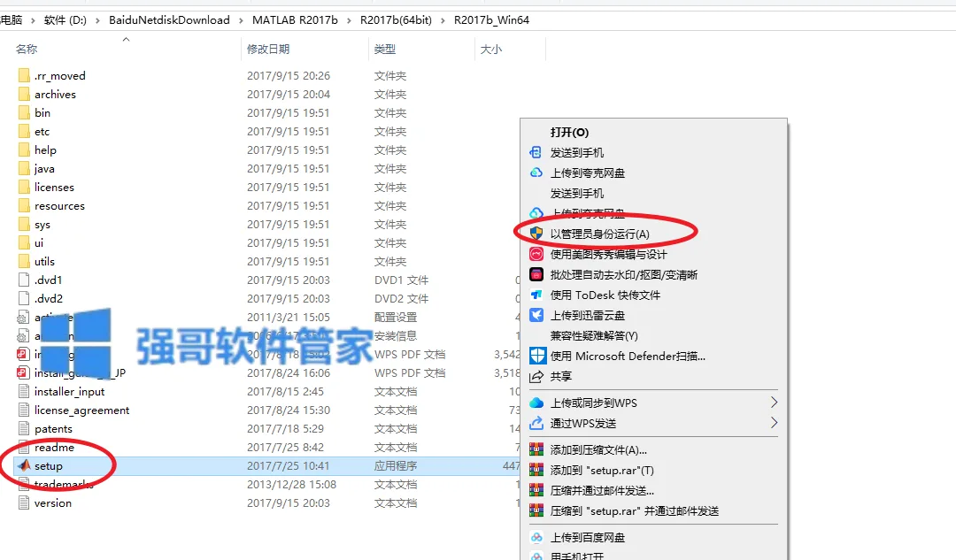Click the bin folder icon
Screen dimensions: 956x560
pyautogui.click(x=24, y=112)
